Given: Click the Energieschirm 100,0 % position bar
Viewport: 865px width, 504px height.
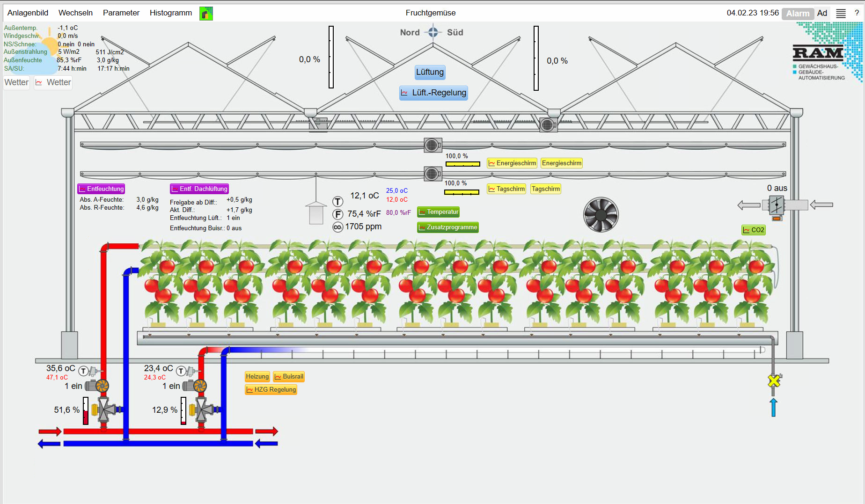Looking at the screenshot, I should coord(462,164).
